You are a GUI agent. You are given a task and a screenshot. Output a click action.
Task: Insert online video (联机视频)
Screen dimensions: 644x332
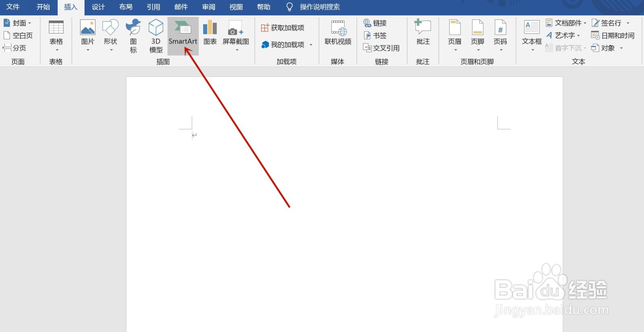click(x=338, y=33)
